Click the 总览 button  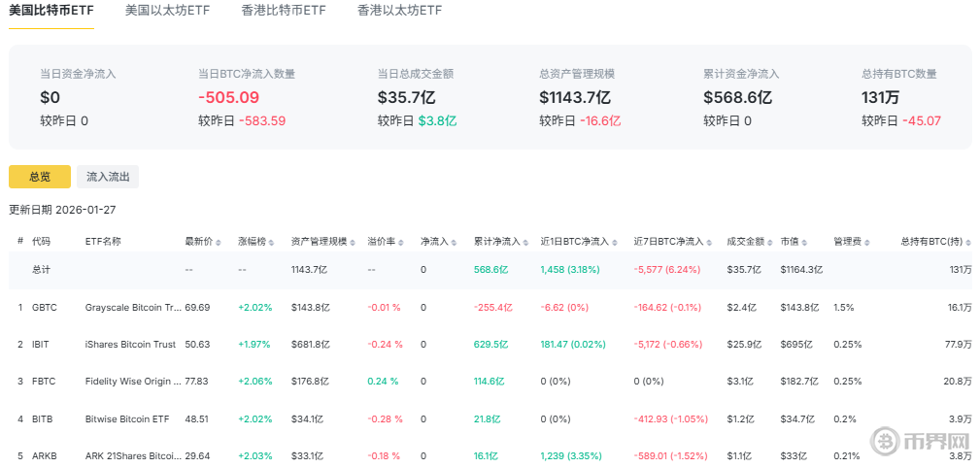click(40, 177)
